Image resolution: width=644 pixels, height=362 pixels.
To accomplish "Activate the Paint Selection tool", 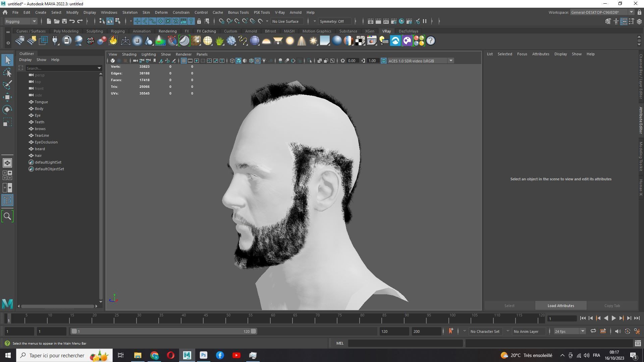I will [x=7, y=85].
